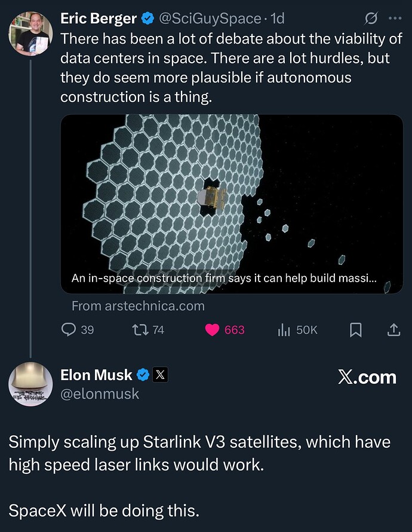Open Eric Berger's profile picture
This screenshot has height=532, width=412.
click(x=30, y=33)
